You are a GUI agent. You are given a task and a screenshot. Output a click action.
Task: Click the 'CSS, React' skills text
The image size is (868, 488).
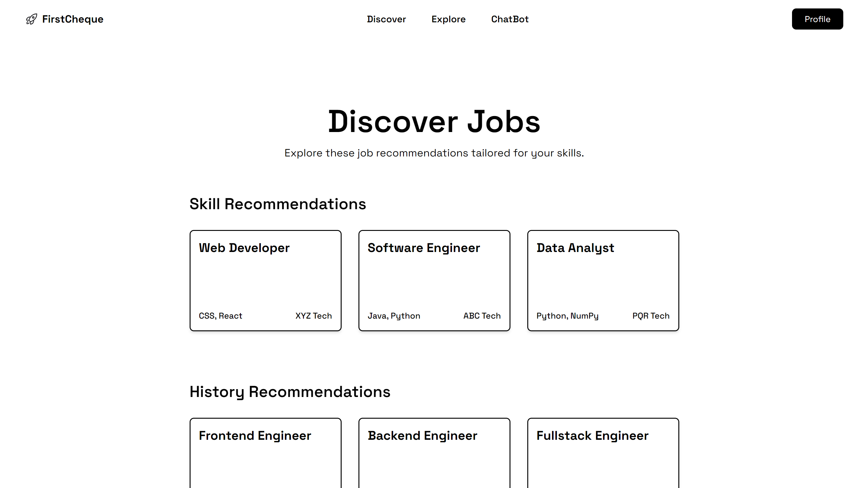pos(220,316)
